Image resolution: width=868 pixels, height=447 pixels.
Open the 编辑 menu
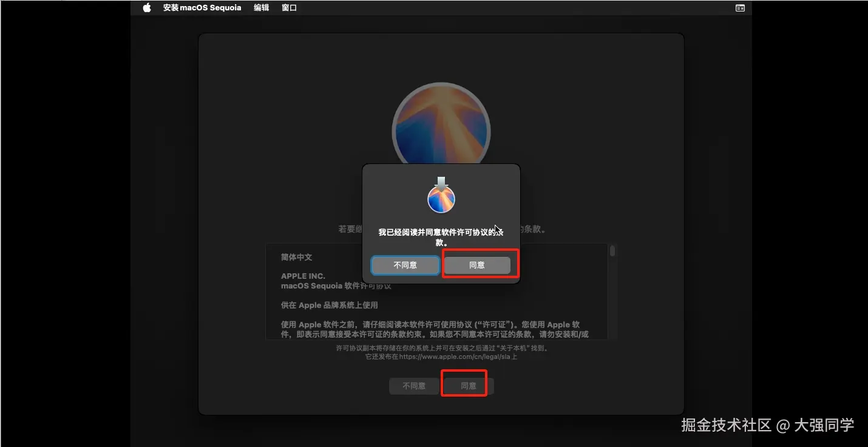(x=261, y=8)
